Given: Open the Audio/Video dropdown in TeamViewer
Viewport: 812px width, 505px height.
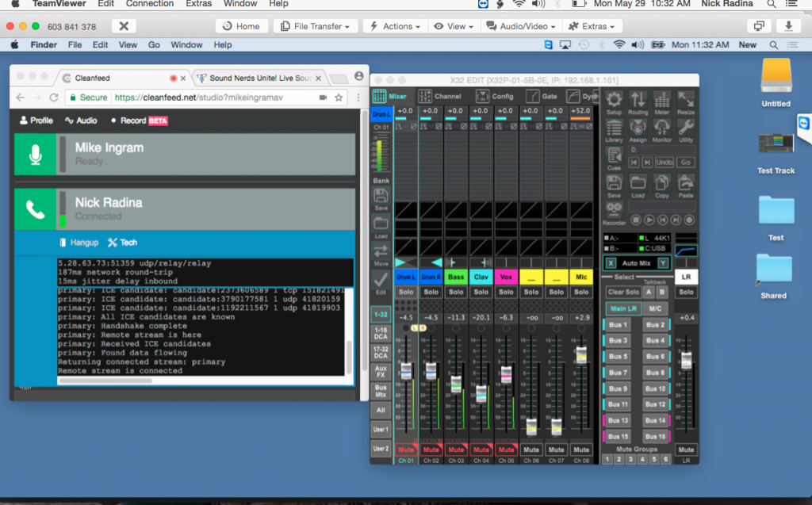Looking at the screenshot, I should [521, 26].
